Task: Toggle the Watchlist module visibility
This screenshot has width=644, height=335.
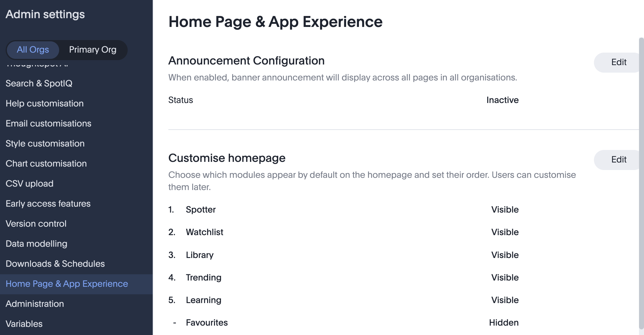Action: (x=505, y=232)
